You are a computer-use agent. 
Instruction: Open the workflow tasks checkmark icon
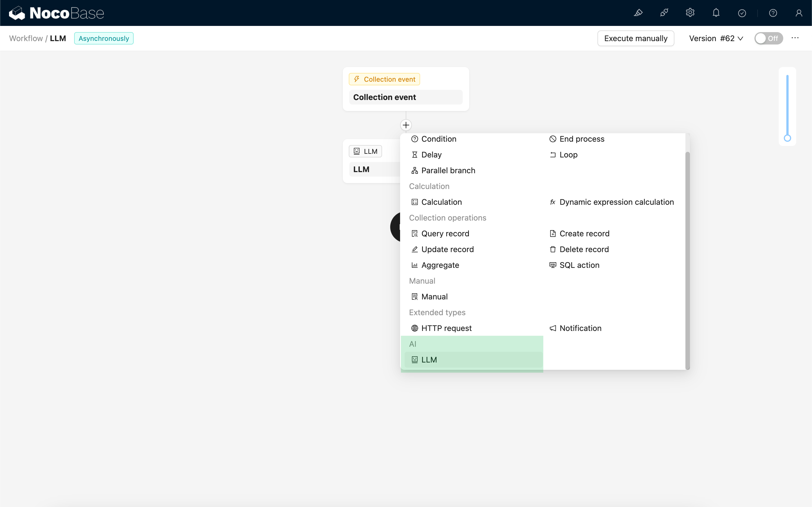[x=742, y=13]
